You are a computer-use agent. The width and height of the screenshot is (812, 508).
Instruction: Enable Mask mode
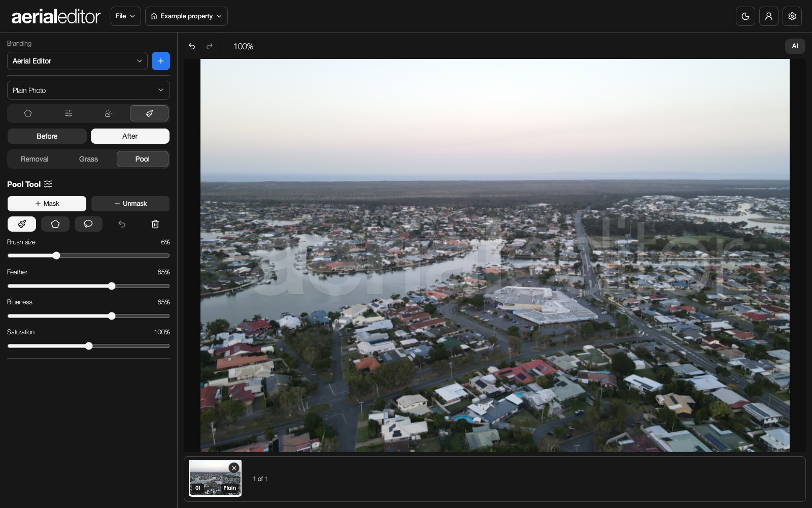point(47,204)
